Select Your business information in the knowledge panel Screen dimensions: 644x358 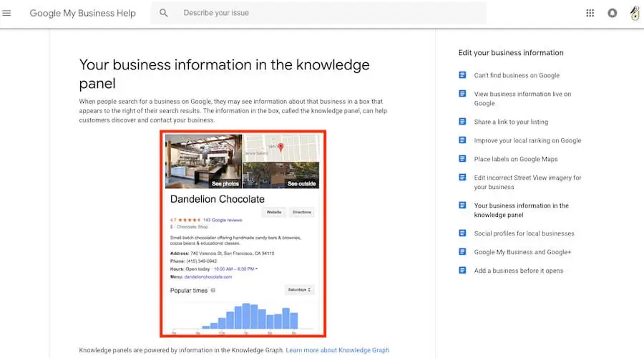coord(521,210)
